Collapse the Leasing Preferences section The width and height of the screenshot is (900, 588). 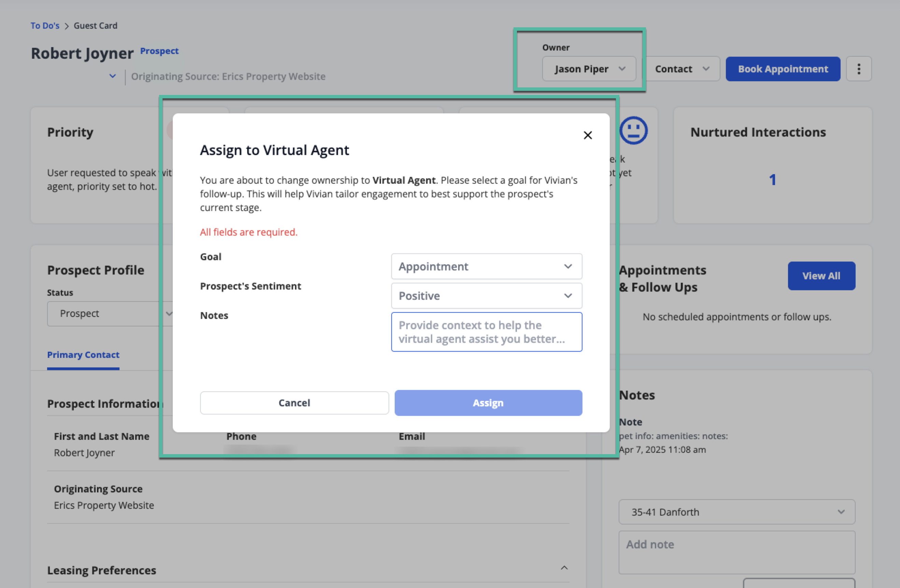point(564,568)
